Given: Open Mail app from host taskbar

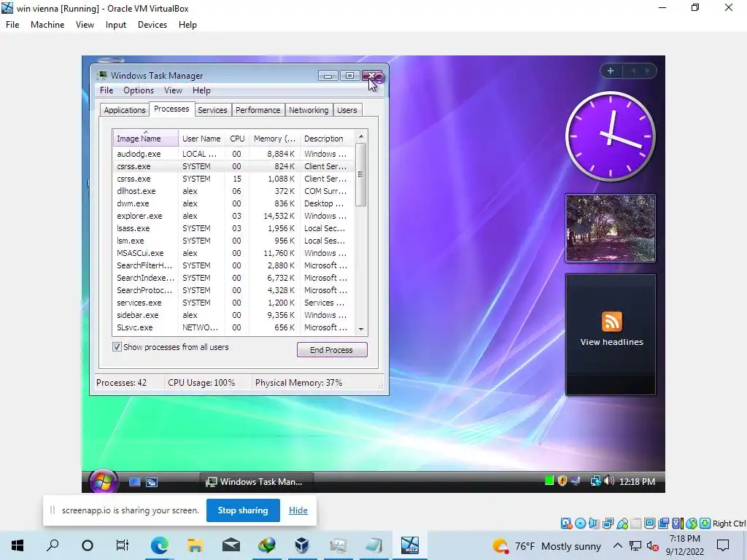Looking at the screenshot, I should (231, 545).
